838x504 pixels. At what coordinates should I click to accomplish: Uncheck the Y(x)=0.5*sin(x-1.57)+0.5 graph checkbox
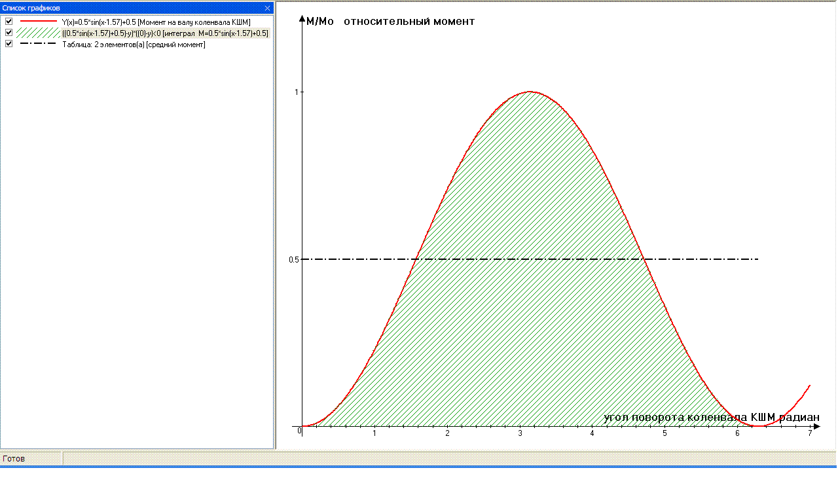(x=9, y=22)
